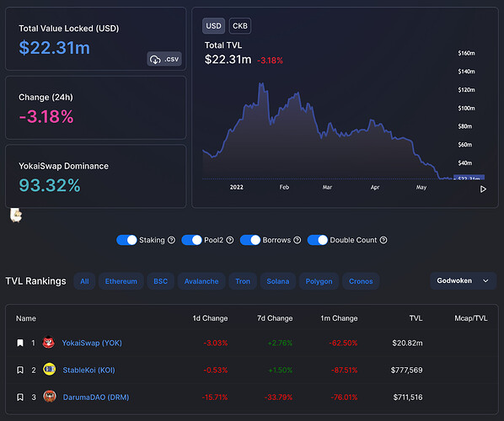Image resolution: width=504 pixels, height=421 pixels.
Task: Click the 93.32% YokaiSwap Dominance value
Action: (50, 185)
